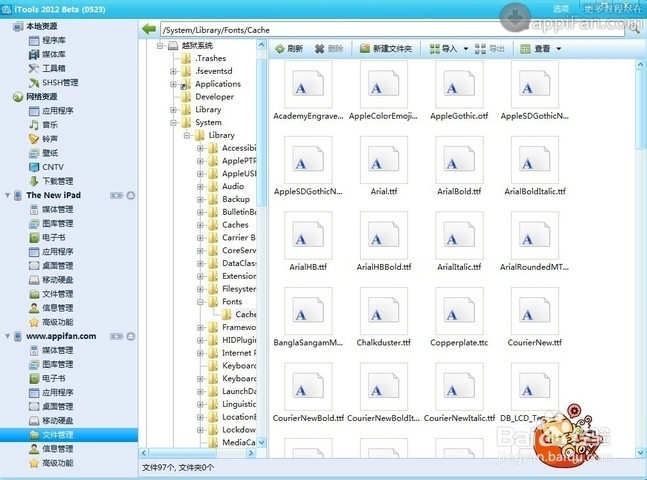Expand the Applications folder node

(x=173, y=84)
